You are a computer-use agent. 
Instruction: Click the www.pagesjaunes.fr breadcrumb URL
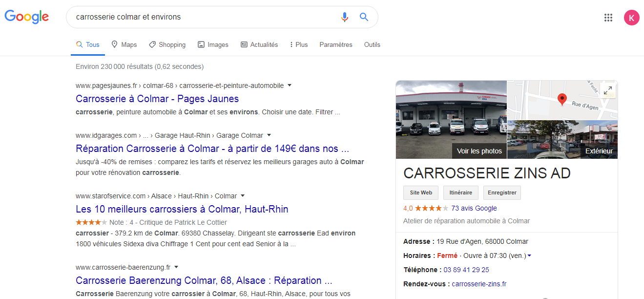point(180,85)
